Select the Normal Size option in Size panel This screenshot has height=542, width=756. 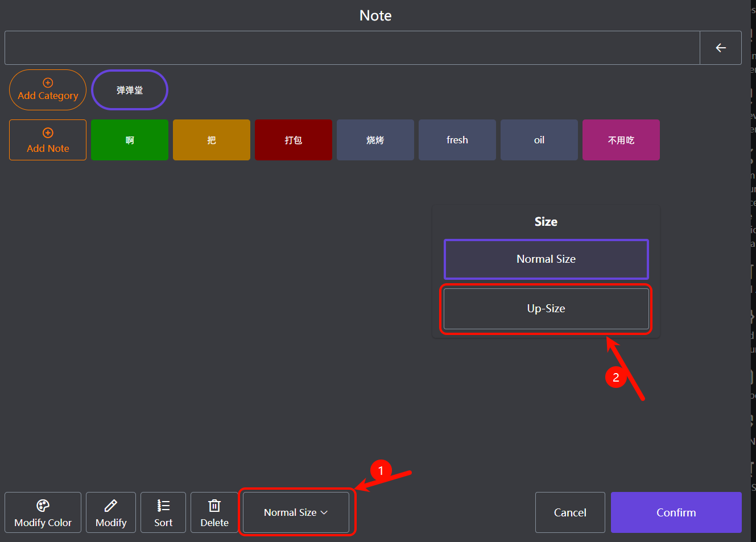[x=546, y=259]
